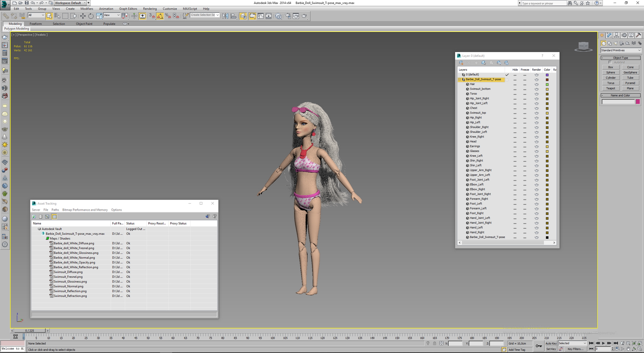The image size is (644, 353).
Task: Open the Rendering menu
Action: pyautogui.click(x=150, y=9)
